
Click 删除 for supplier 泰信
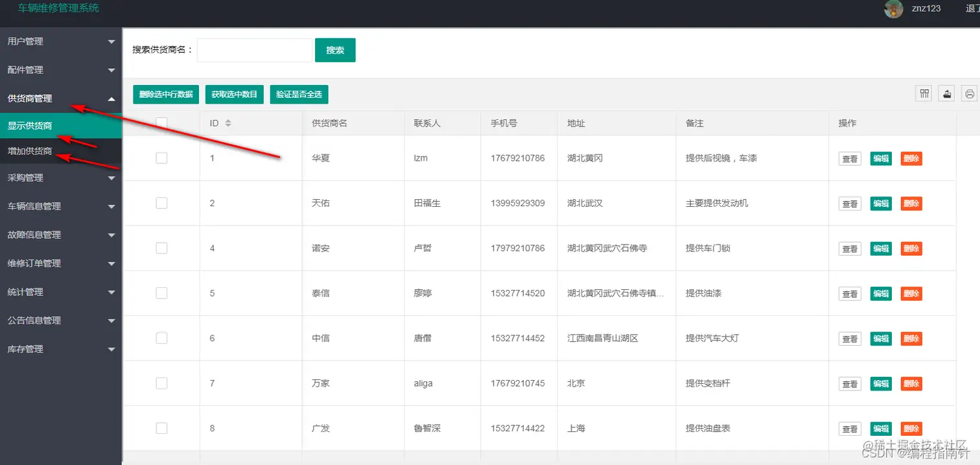pyautogui.click(x=911, y=294)
